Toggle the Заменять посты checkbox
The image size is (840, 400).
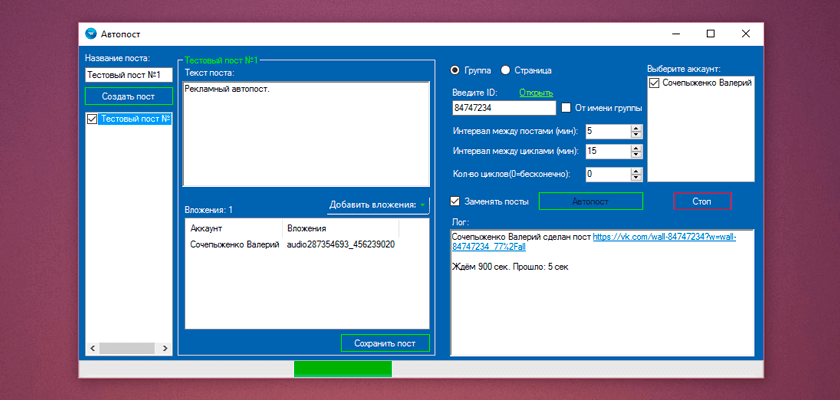point(455,201)
